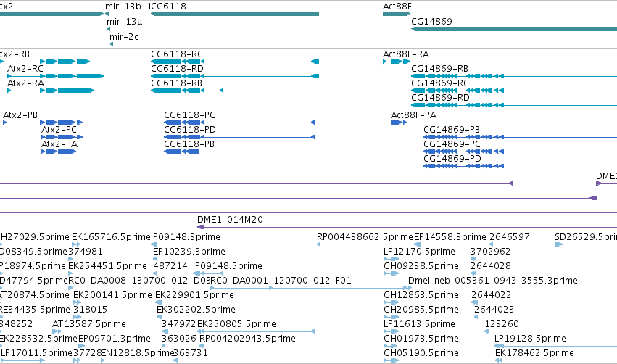This screenshot has height=364, width=617.
Task: Click the Atx2-PC protein glyph
Action: [x=62, y=137]
